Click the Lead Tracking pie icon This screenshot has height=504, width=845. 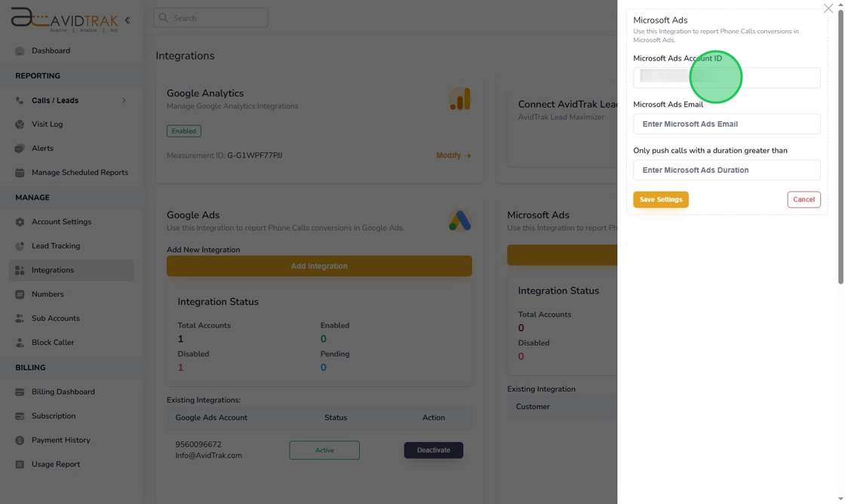pos(20,246)
